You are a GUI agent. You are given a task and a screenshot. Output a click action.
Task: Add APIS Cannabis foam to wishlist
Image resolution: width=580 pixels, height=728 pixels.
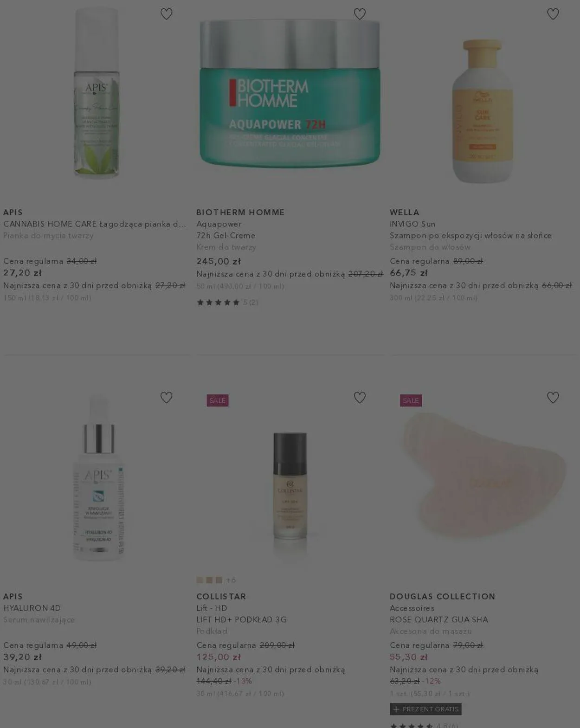tap(166, 14)
